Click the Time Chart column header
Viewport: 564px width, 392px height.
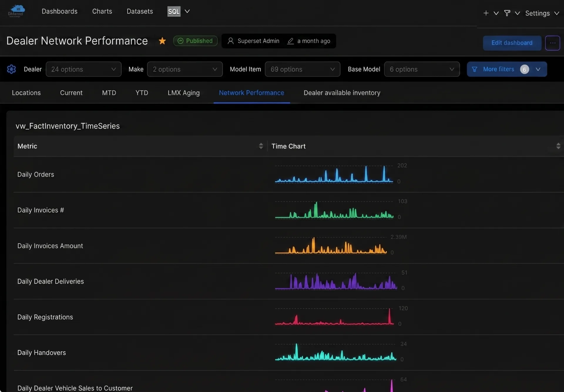coord(288,146)
